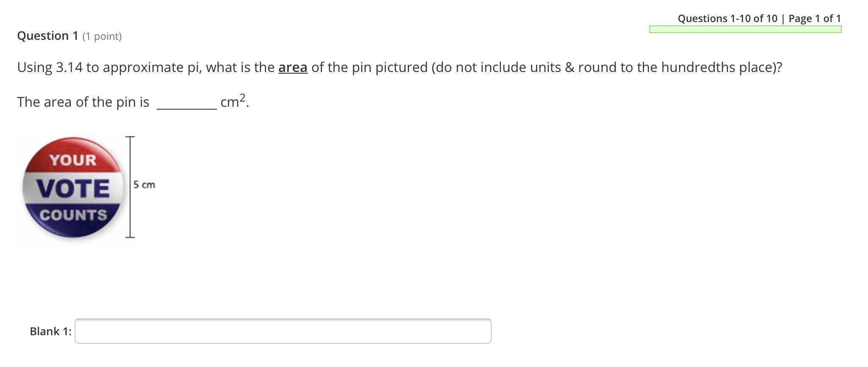Click the Blank 1 answer input field
Screen dimensions: 868x367
tap(283, 331)
